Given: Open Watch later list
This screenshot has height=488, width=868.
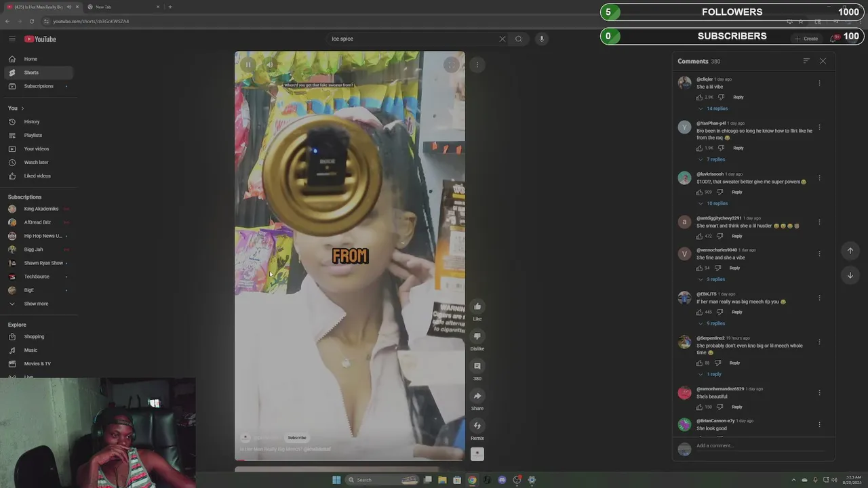Looking at the screenshot, I should (39, 162).
